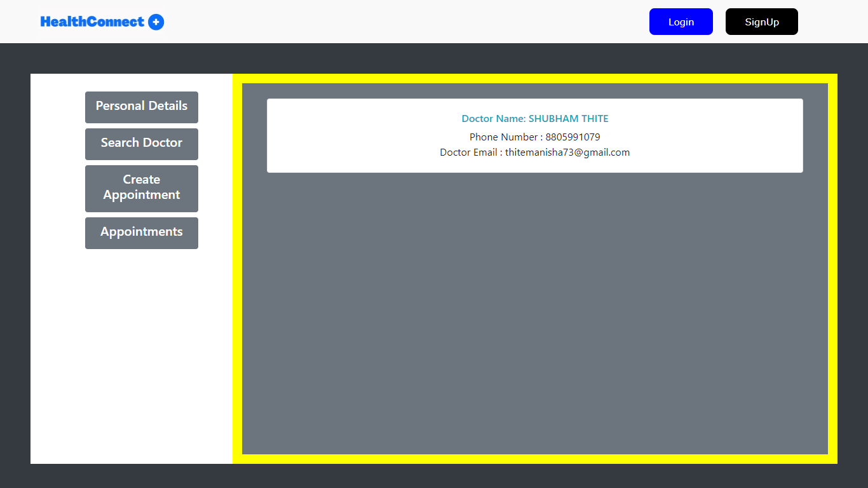The width and height of the screenshot is (868, 488).
Task: Open the Create Appointment section
Action: point(141,187)
